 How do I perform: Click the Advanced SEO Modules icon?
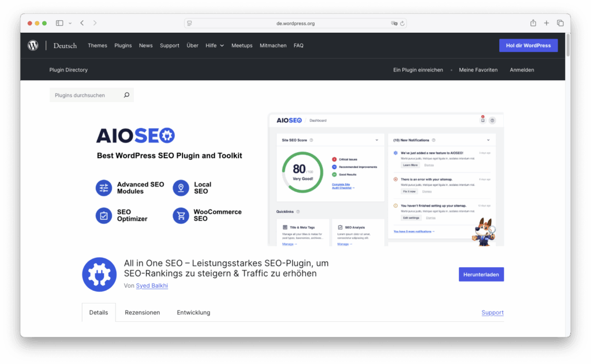pos(104,187)
